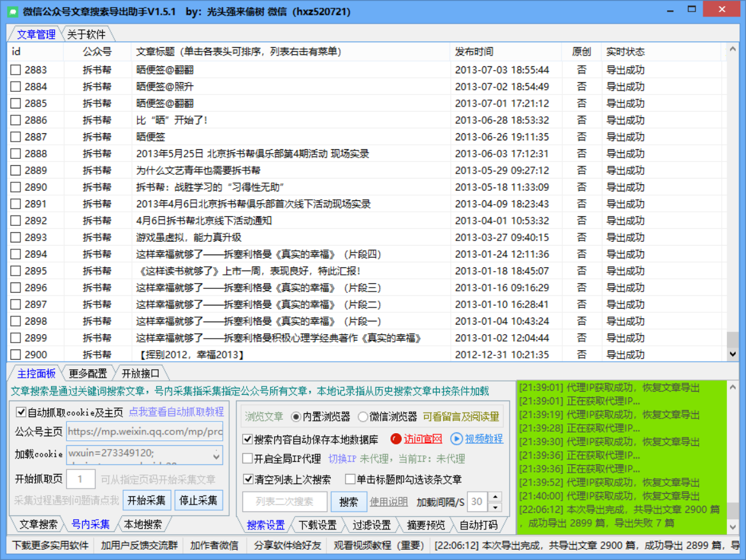Expand the 加载cookie dropdown arrow
746x560 pixels.
click(217, 456)
